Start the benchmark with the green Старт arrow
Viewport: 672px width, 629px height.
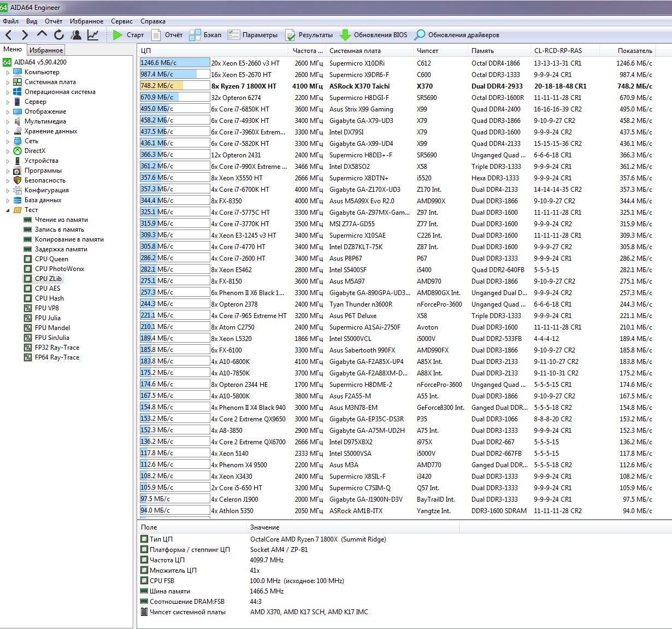point(117,35)
